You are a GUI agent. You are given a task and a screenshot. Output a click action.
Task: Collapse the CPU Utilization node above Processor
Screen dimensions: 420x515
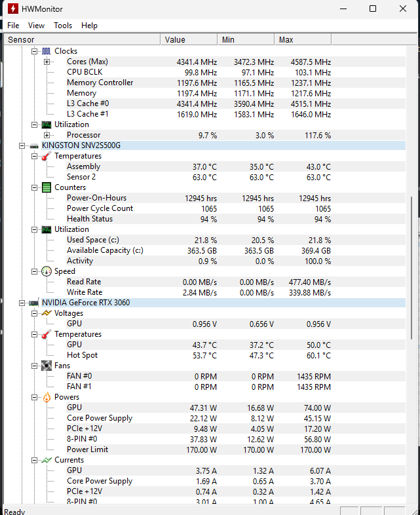pos(34,124)
